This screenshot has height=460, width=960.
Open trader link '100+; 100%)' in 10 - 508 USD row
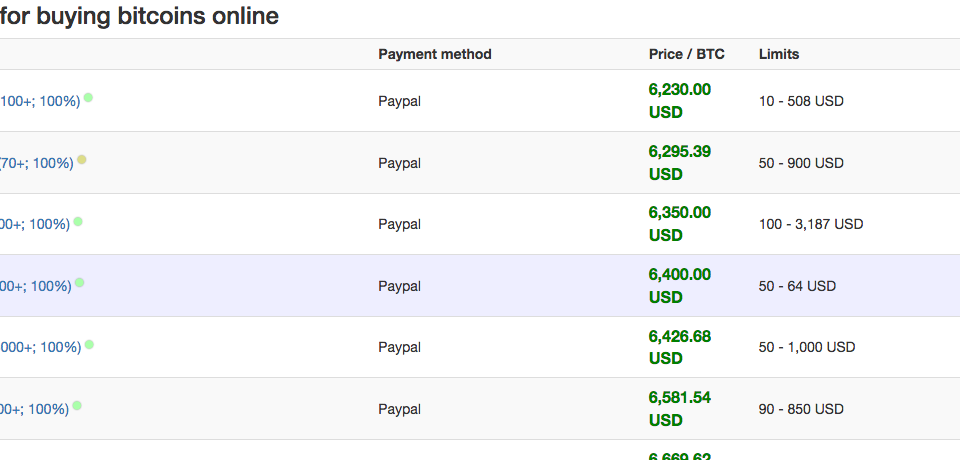[x=40, y=102]
